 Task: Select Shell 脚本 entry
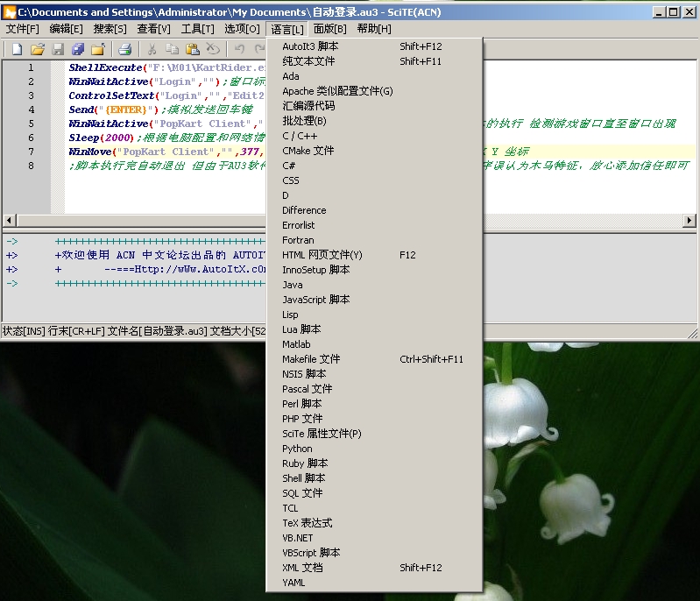click(374, 478)
